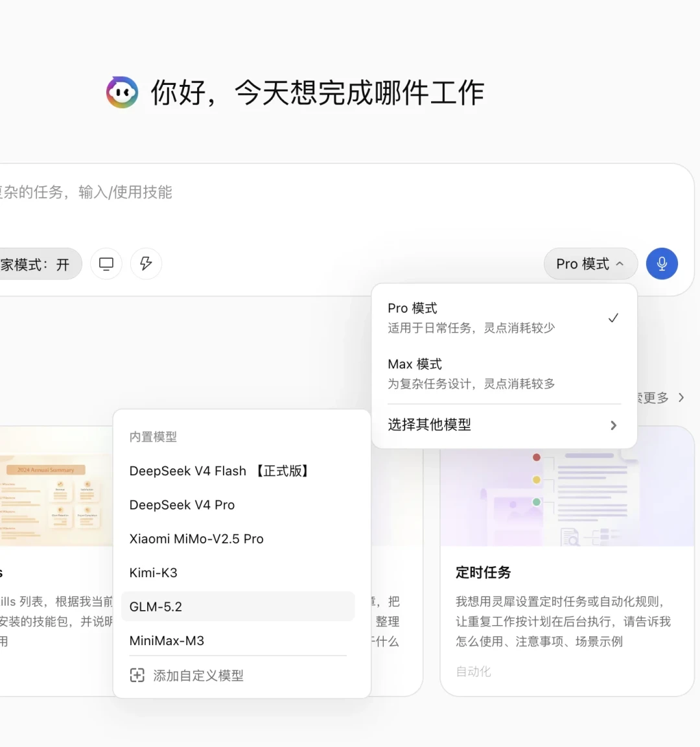Click the plus icon for adding custom model
Image resolution: width=700 pixels, height=747 pixels.
click(x=137, y=675)
